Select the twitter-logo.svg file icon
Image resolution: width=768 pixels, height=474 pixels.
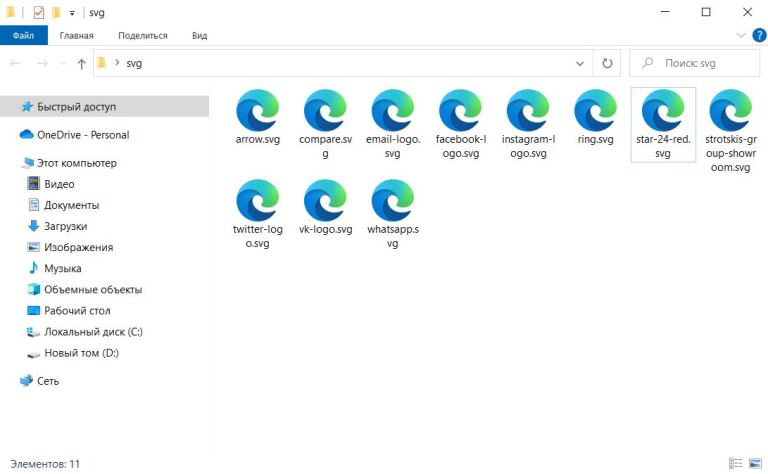click(x=258, y=200)
